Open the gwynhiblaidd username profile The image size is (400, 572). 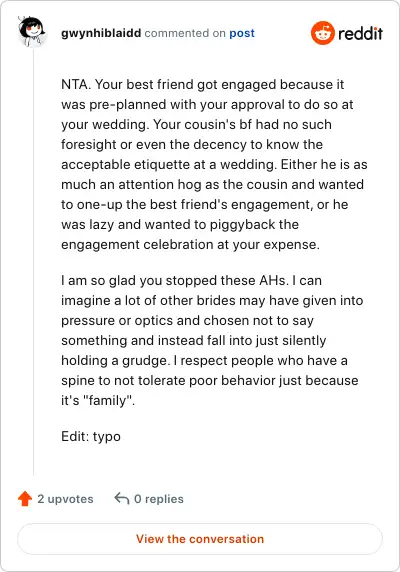pos(101,33)
